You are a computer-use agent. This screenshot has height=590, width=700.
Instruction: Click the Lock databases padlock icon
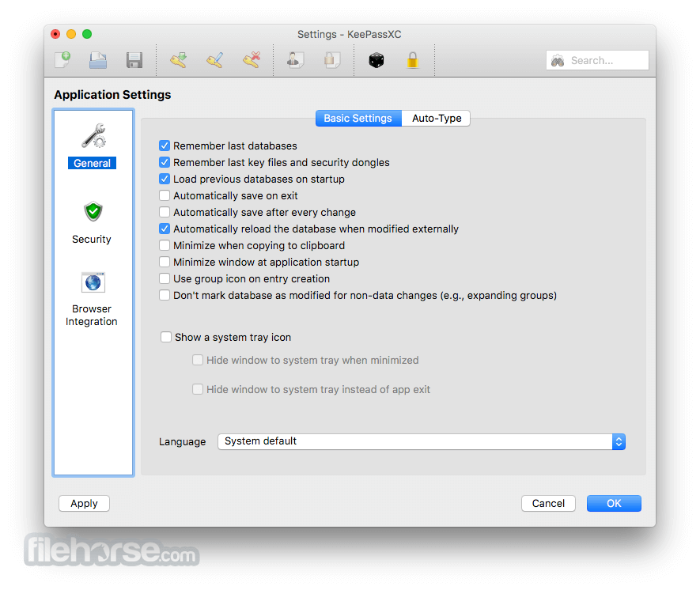tap(413, 60)
